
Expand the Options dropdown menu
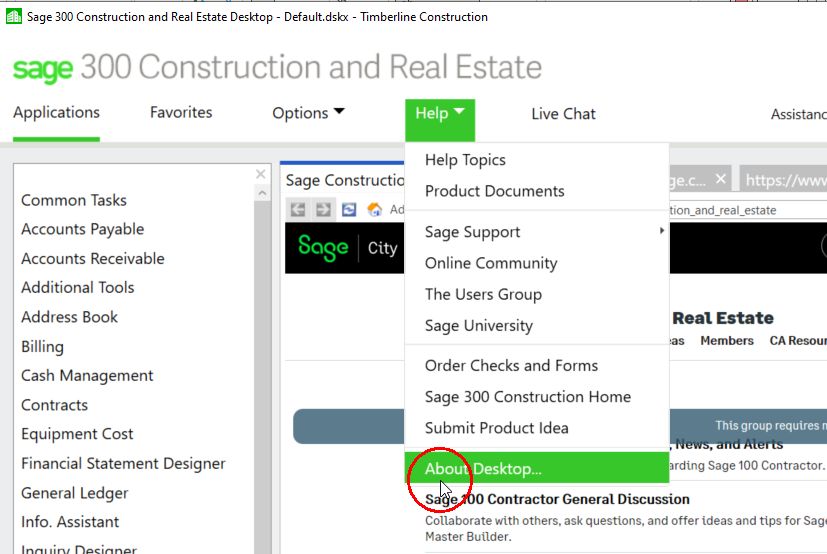tap(308, 113)
